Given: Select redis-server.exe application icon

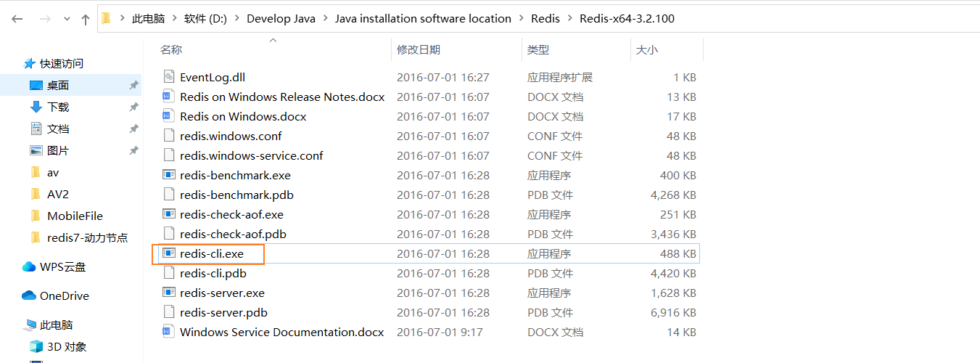Looking at the screenshot, I should pos(169,293).
